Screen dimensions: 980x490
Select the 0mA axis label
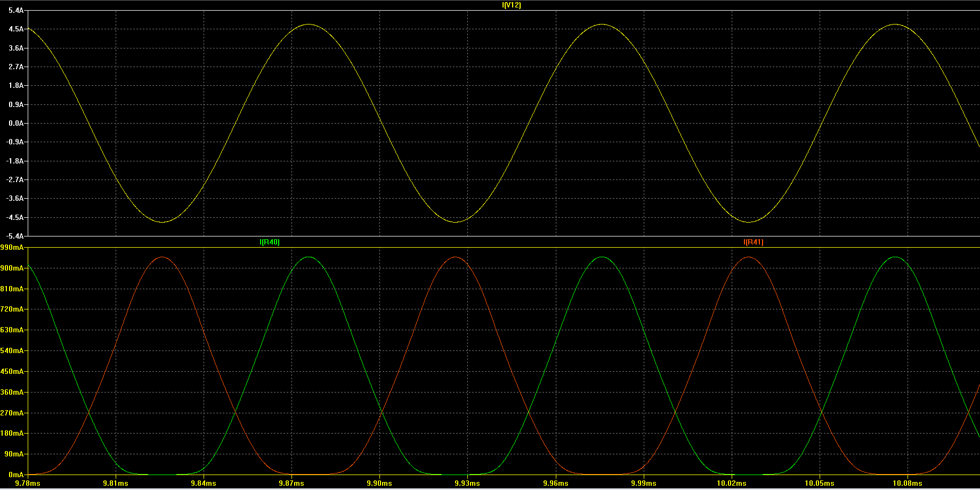pyautogui.click(x=16, y=475)
